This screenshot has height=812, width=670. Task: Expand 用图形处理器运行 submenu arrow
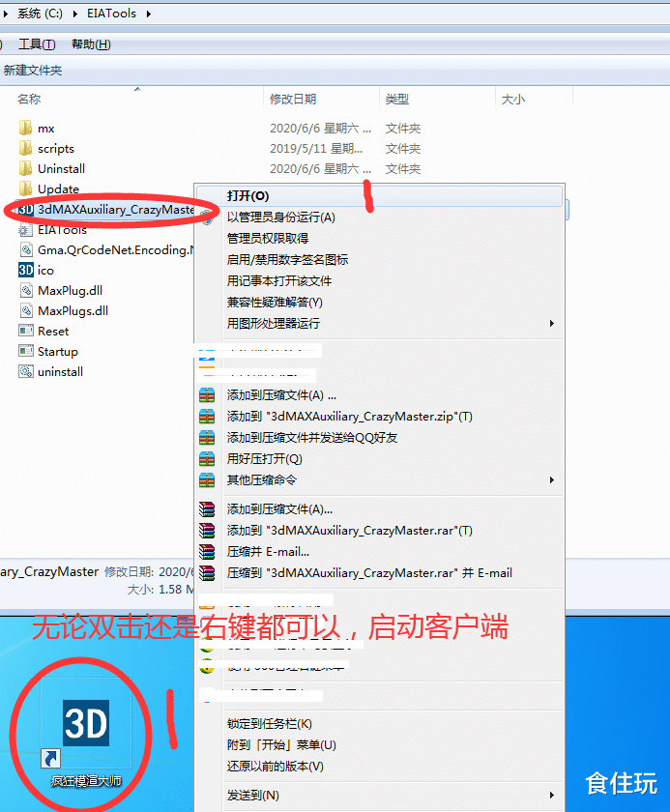click(x=552, y=323)
